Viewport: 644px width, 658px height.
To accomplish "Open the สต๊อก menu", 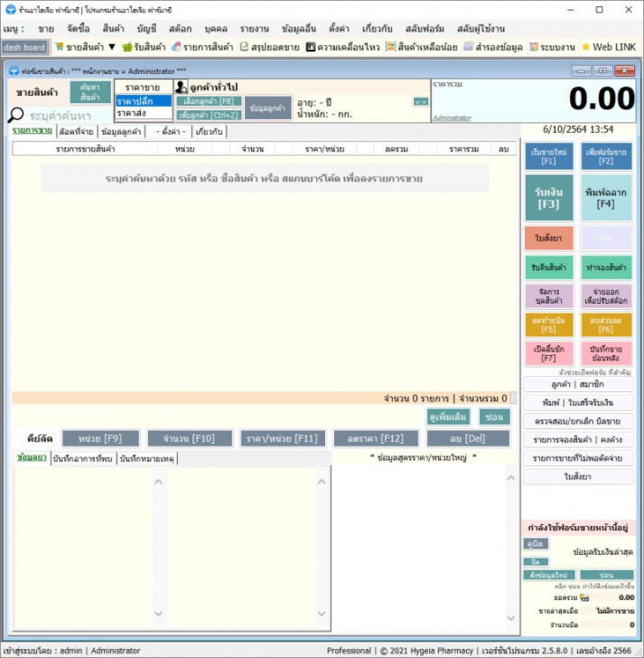I will pos(181,29).
